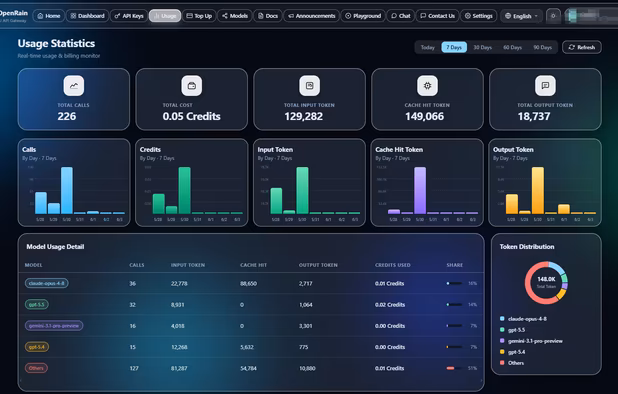Open the Playground page

tap(363, 16)
